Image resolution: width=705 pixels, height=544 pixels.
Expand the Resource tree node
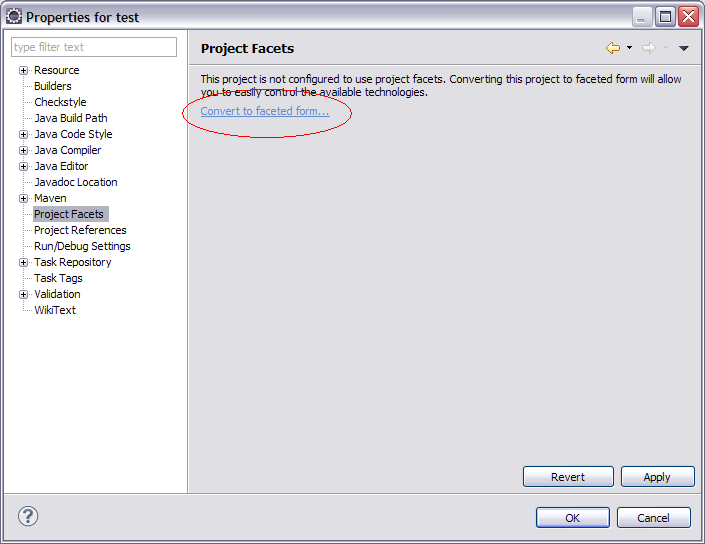[23, 70]
